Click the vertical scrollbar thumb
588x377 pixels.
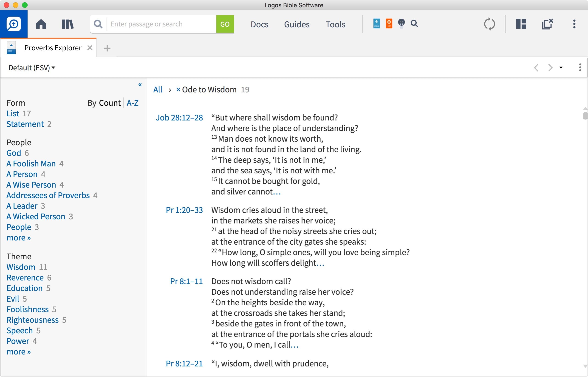click(585, 116)
